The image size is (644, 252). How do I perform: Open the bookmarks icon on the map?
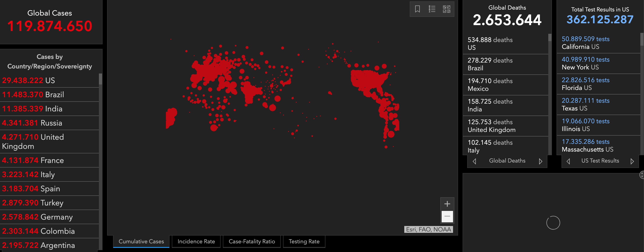pos(417,9)
